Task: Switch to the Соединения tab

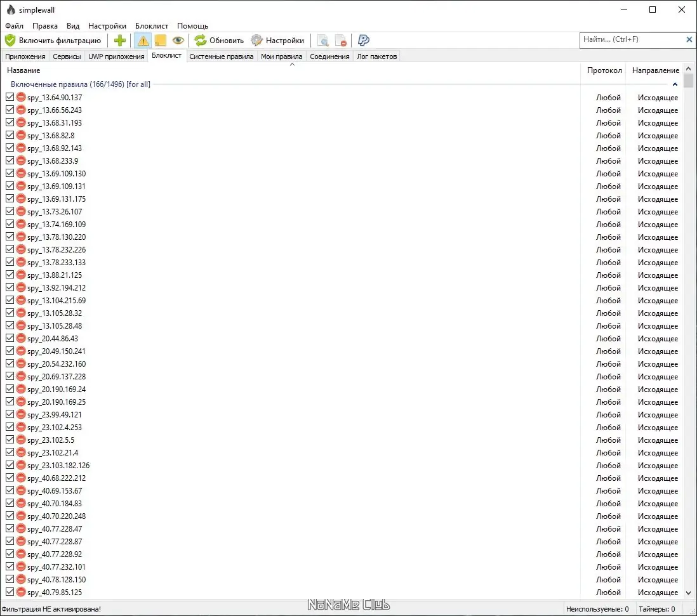Action: (x=329, y=56)
